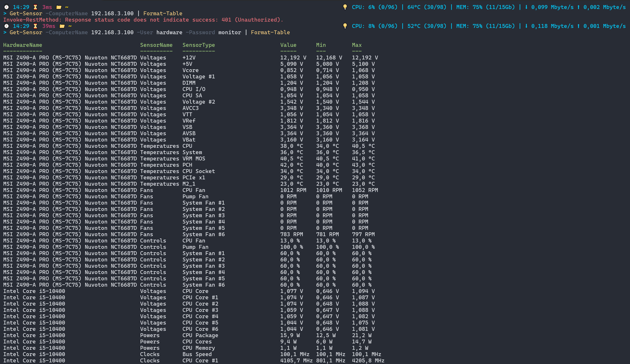This screenshot has height=364, width=630.
Task: Click the word hardware after -User
Action: point(169,33)
